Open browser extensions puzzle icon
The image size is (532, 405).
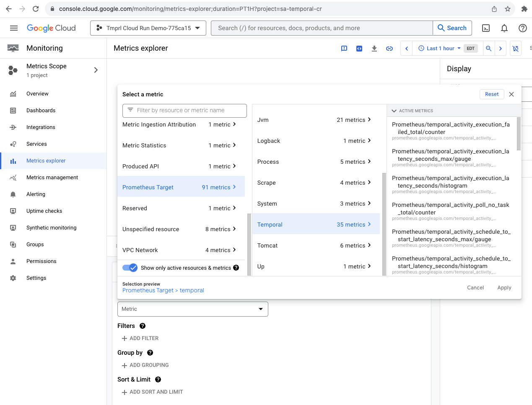(x=524, y=9)
